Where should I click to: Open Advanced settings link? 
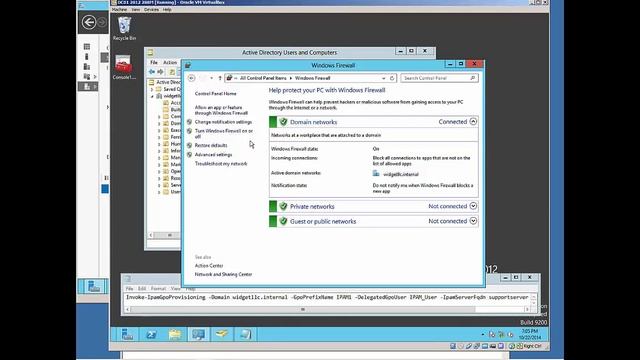point(213,155)
